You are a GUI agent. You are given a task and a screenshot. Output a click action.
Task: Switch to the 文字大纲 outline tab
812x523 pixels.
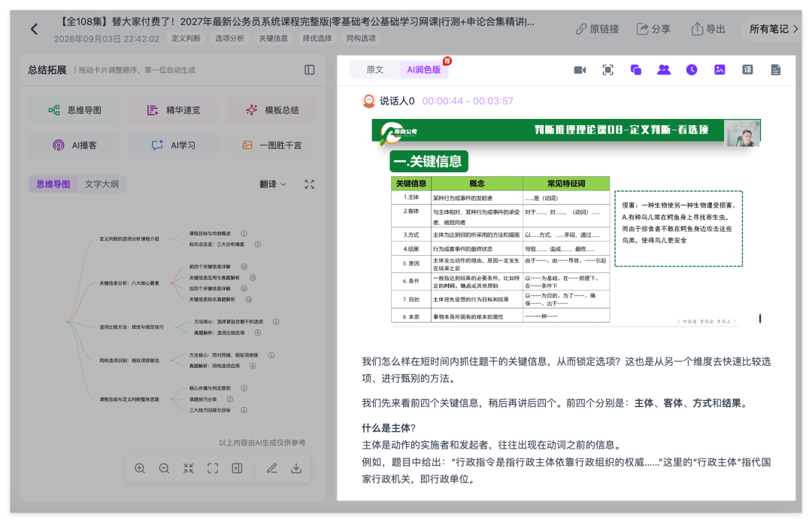click(101, 184)
